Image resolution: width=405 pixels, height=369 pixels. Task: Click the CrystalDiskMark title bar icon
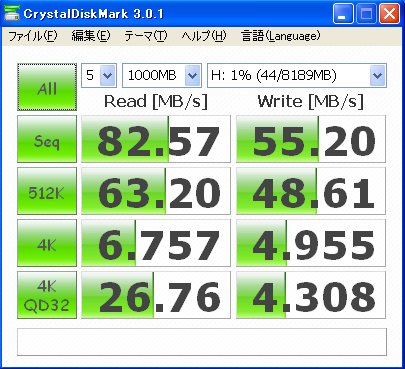point(11,13)
